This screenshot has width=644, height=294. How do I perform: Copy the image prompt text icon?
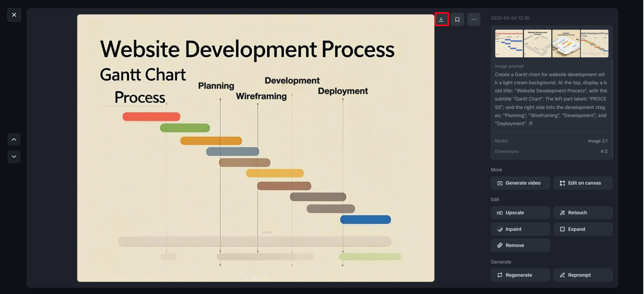[x=530, y=123]
